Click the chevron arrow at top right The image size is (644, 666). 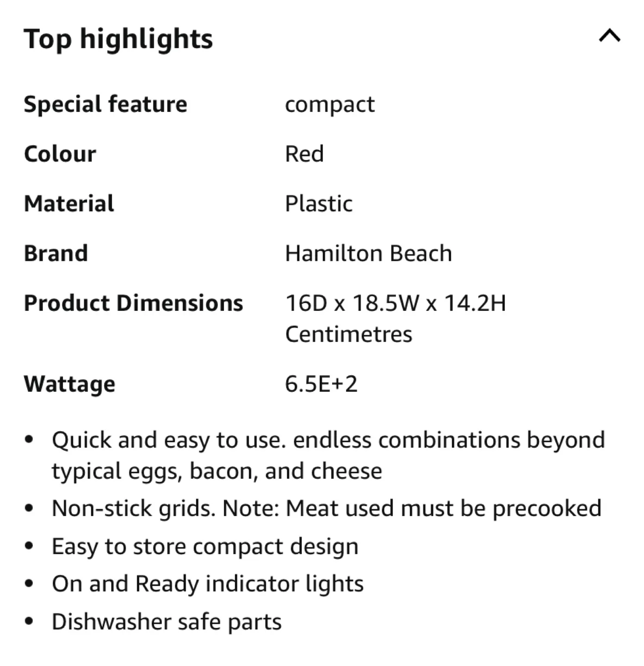click(x=610, y=36)
